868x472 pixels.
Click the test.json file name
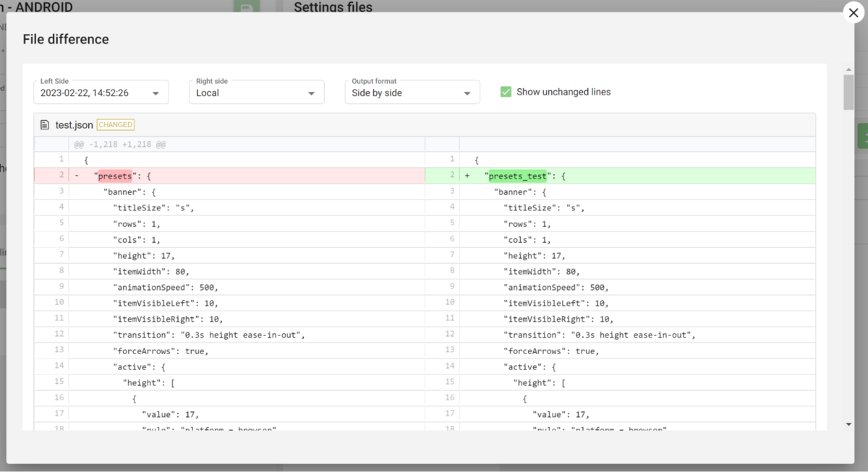click(x=75, y=125)
